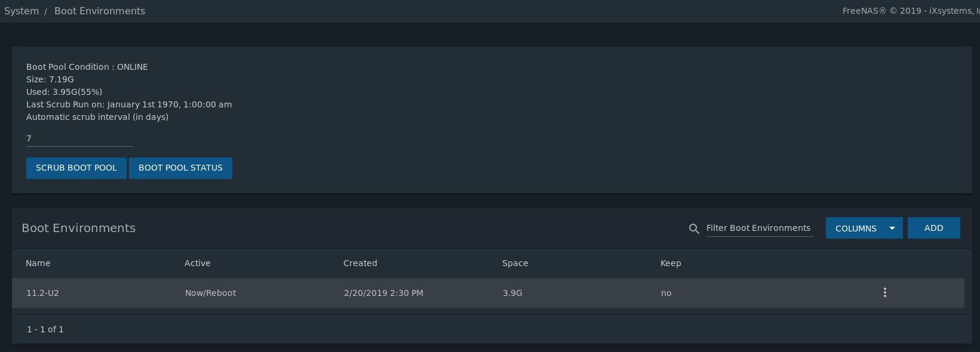Click the Boot Environments breadcrumb
The image size is (980, 352).
[x=100, y=11]
